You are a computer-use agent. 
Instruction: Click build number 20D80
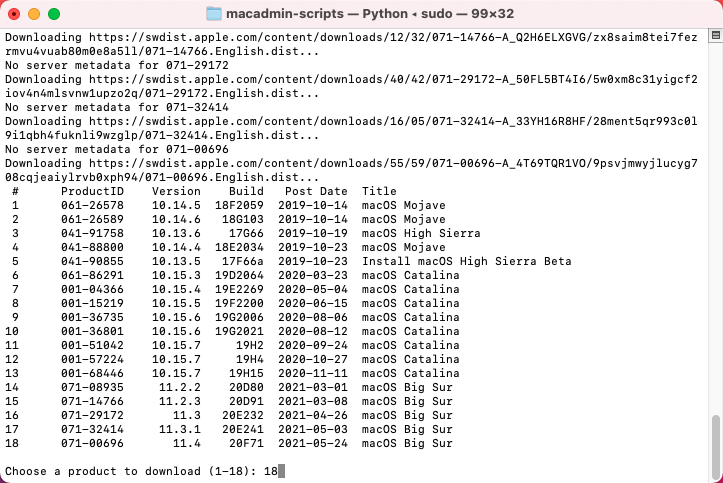tap(246, 387)
